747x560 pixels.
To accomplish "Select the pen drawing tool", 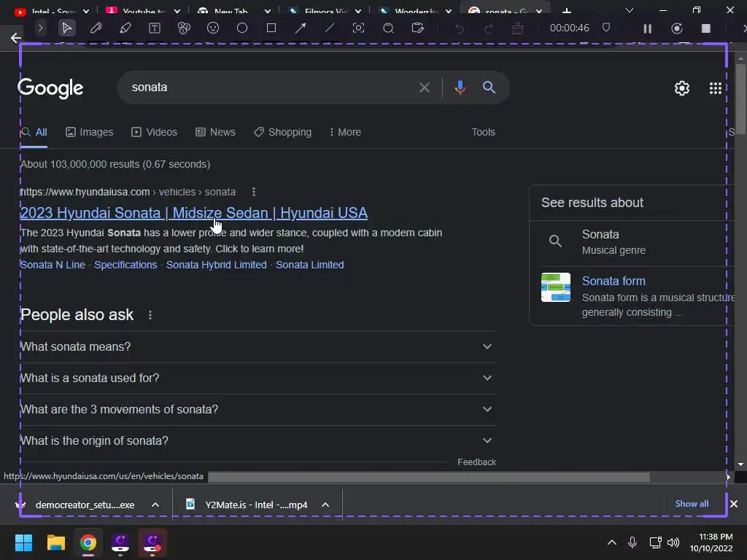I will [96, 28].
